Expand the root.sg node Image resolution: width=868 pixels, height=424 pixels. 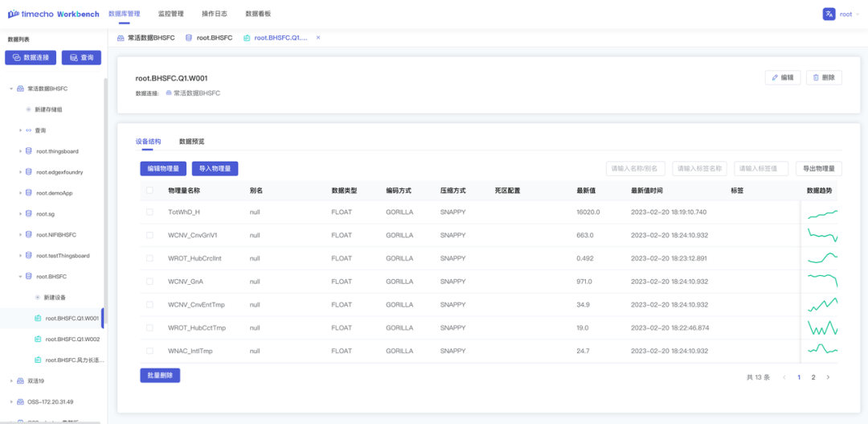point(20,214)
